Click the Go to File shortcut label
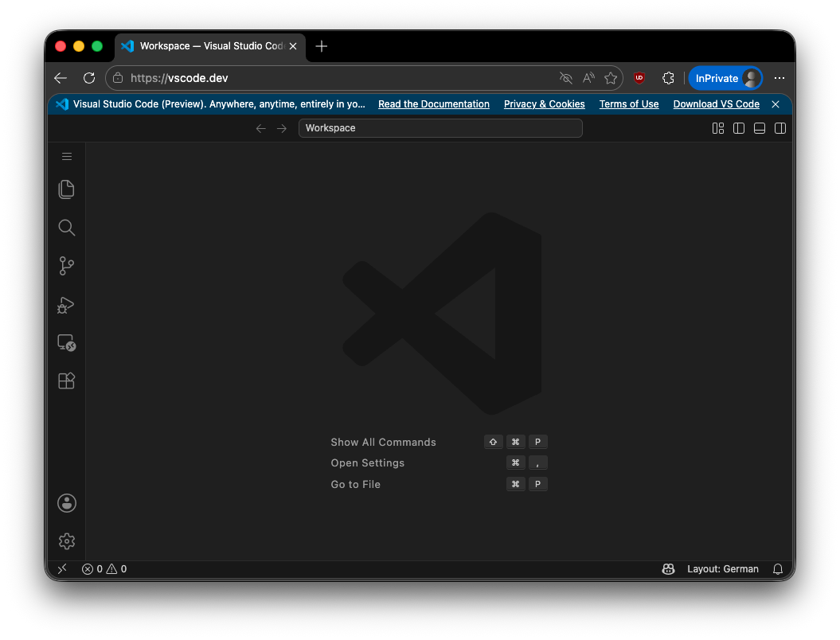Screen dimensions: 840x640 (x=356, y=484)
